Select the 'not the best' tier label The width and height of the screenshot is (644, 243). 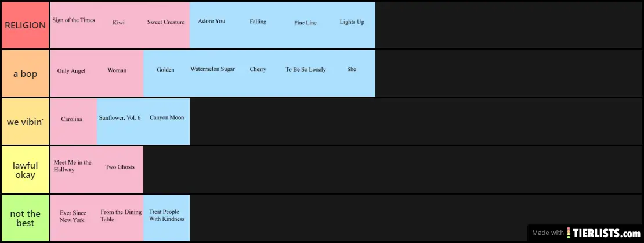click(25, 218)
